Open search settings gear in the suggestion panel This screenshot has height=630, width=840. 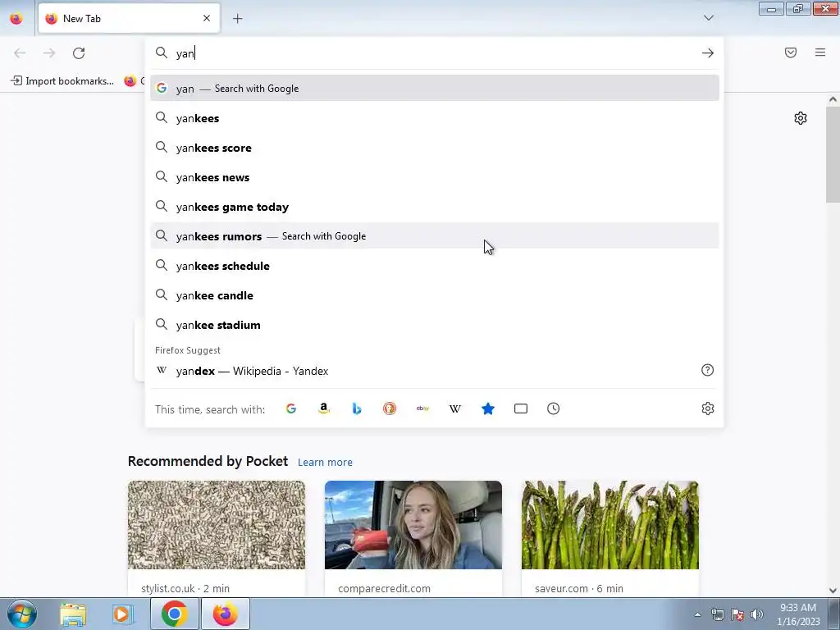tap(708, 409)
